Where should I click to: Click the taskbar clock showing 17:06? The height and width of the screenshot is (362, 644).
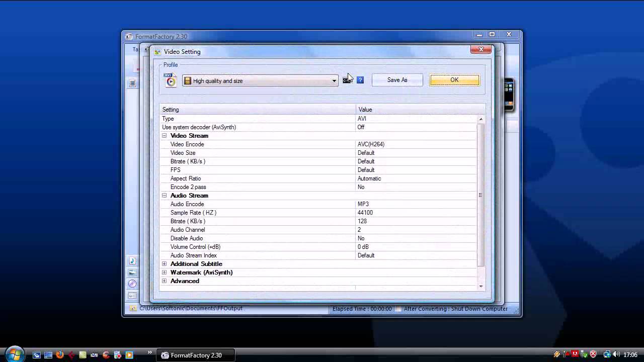(630, 355)
